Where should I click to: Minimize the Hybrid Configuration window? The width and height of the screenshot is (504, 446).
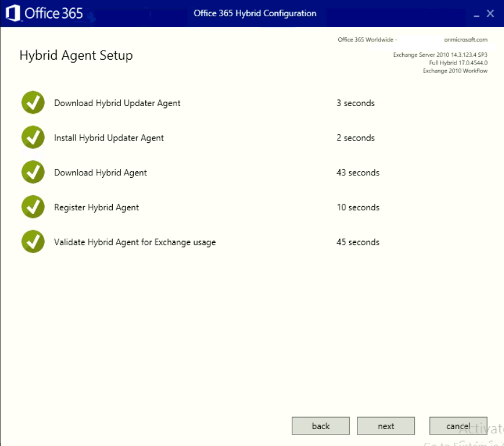click(x=476, y=14)
